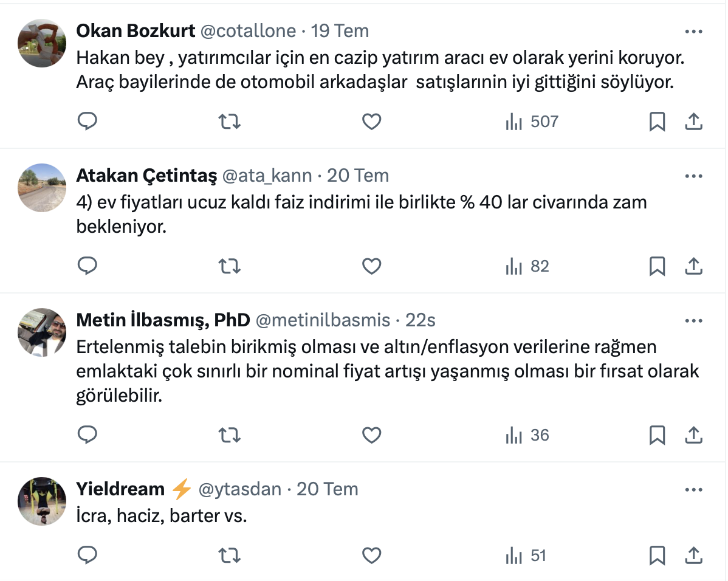Viewport: 728px width, 581px height.
Task: Share Yieldream's tweet
Action: pos(693,555)
